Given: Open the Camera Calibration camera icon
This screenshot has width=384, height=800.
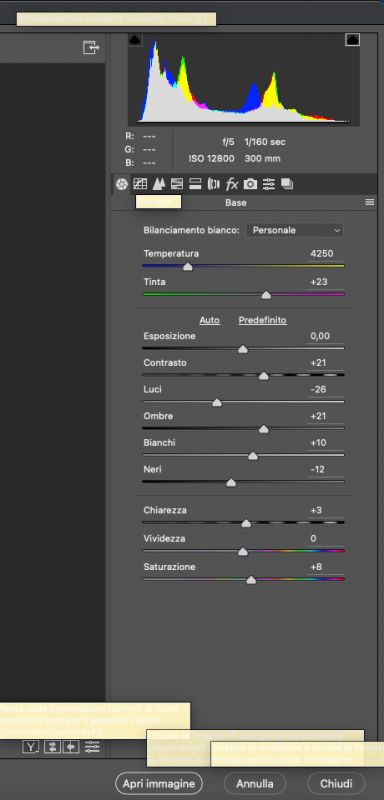Looking at the screenshot, I should click(x=250, y=184).
